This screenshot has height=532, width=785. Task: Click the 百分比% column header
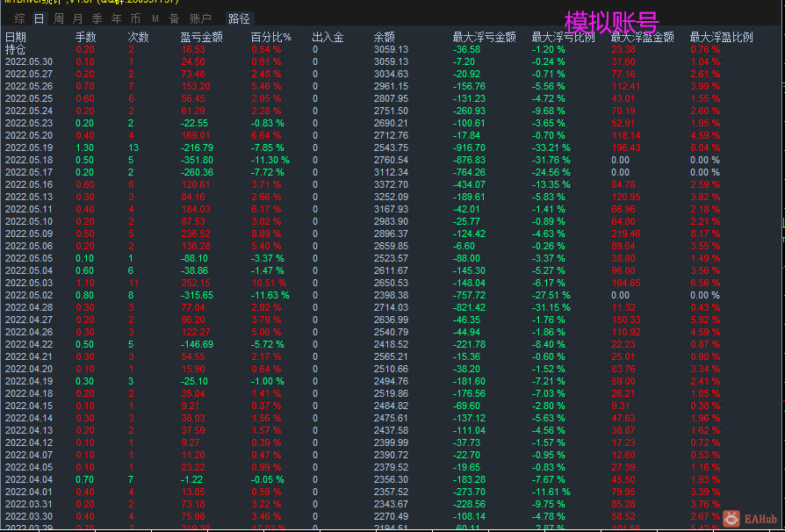coord(270,37)
